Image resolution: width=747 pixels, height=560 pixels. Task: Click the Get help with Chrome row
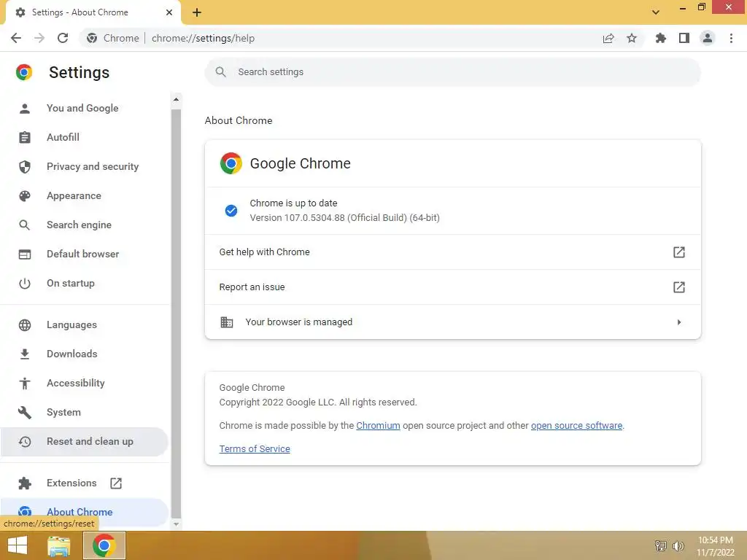coord(452,252)
